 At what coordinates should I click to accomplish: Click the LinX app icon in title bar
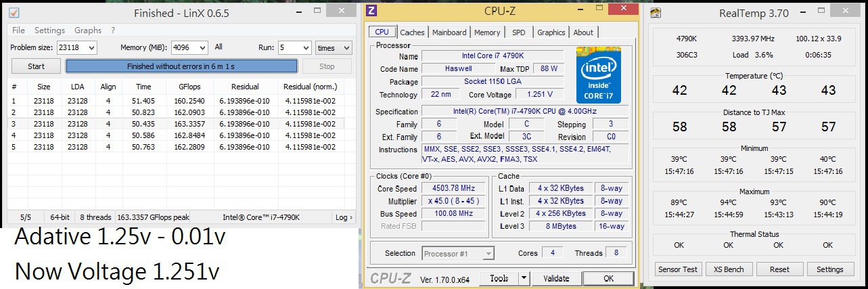(x=14, y=13)
